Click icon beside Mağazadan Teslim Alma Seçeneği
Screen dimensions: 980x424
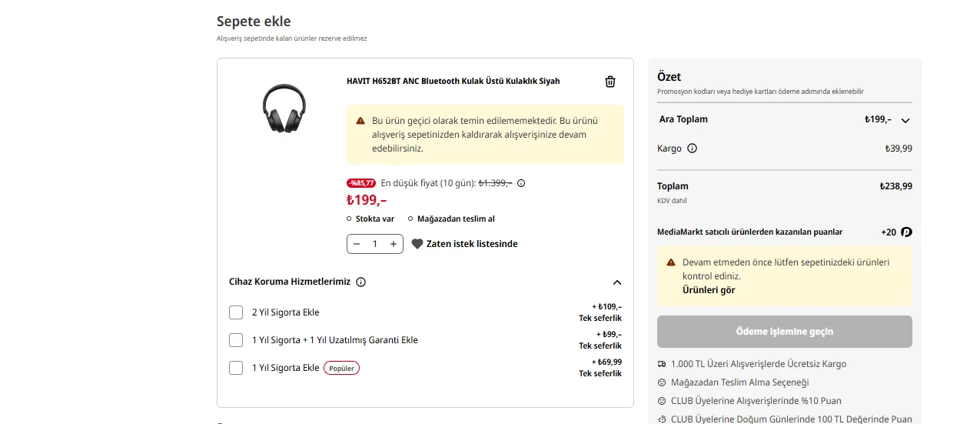point(662,382)
